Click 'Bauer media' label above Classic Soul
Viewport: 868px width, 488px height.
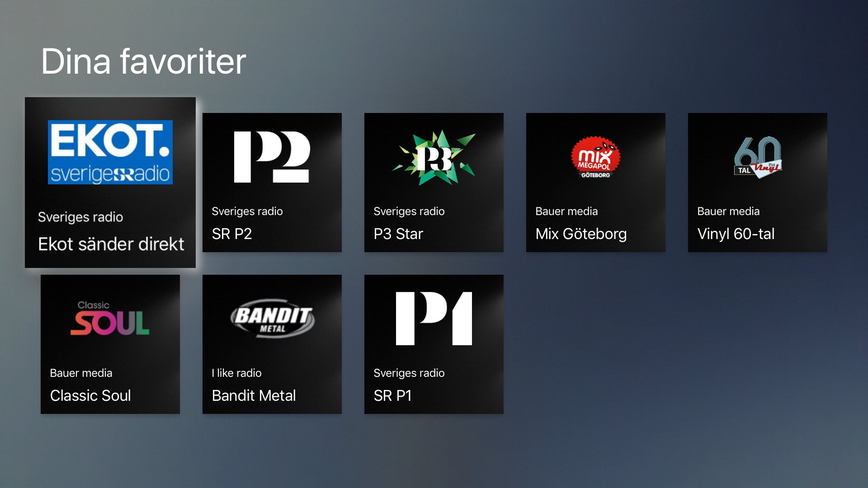click(81, 373)
